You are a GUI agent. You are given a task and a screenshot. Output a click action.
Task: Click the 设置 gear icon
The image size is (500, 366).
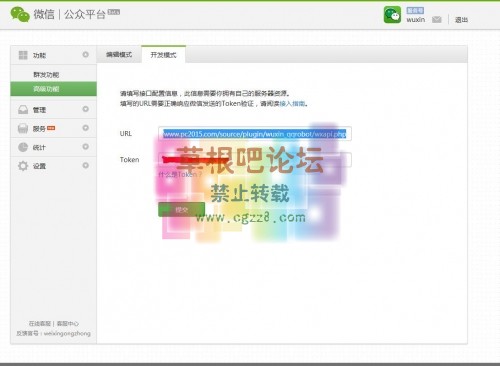pyautogui.click(x=23, y=166)
